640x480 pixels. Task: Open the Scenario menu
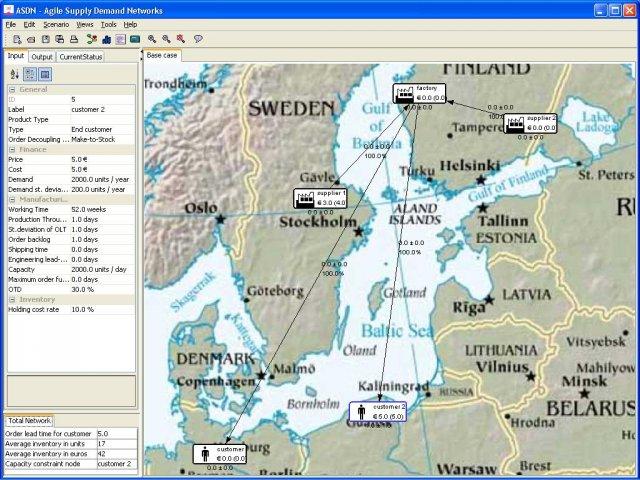pos(55,24)
